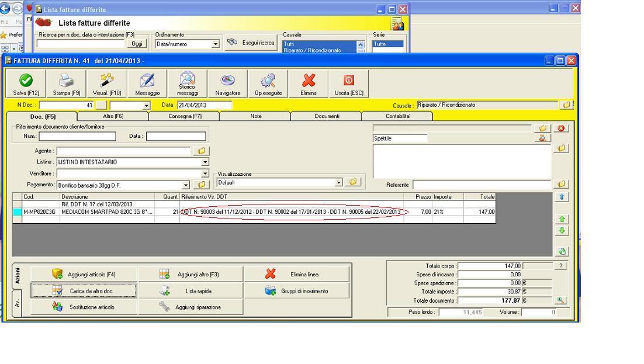This screenshot has height=364, width=644.
Task: Click the Referente input field
Action: click(x=482, y=185)
